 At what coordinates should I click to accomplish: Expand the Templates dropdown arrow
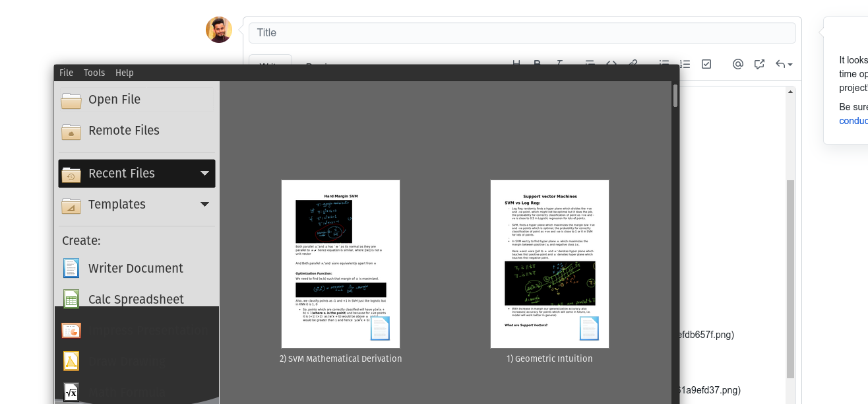coord(204,205)
